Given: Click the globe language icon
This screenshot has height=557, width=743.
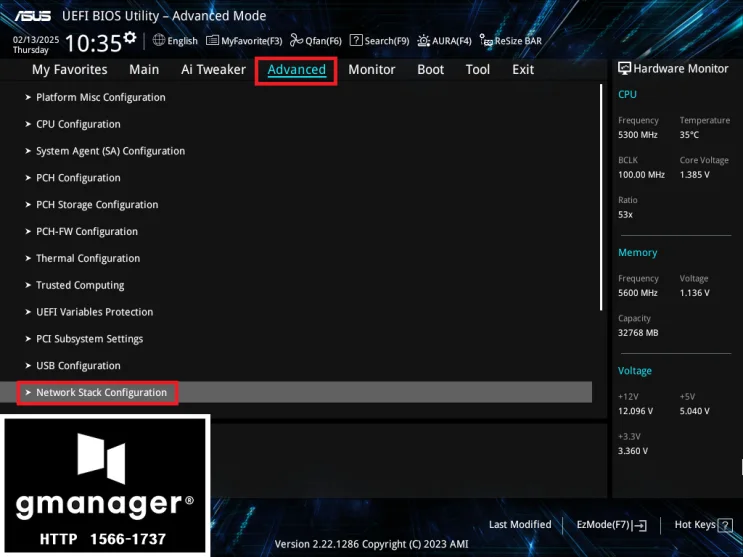Looking at the screenshot, I should (x=159, y=40).
